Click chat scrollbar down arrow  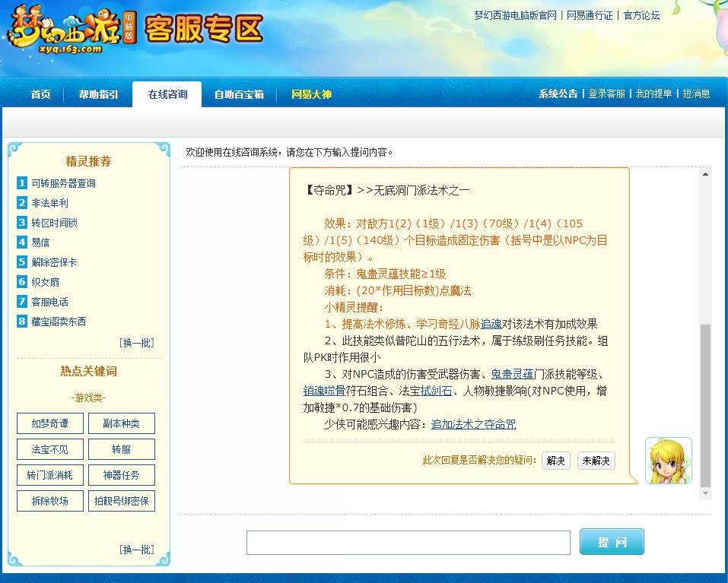tap(705, 493)
